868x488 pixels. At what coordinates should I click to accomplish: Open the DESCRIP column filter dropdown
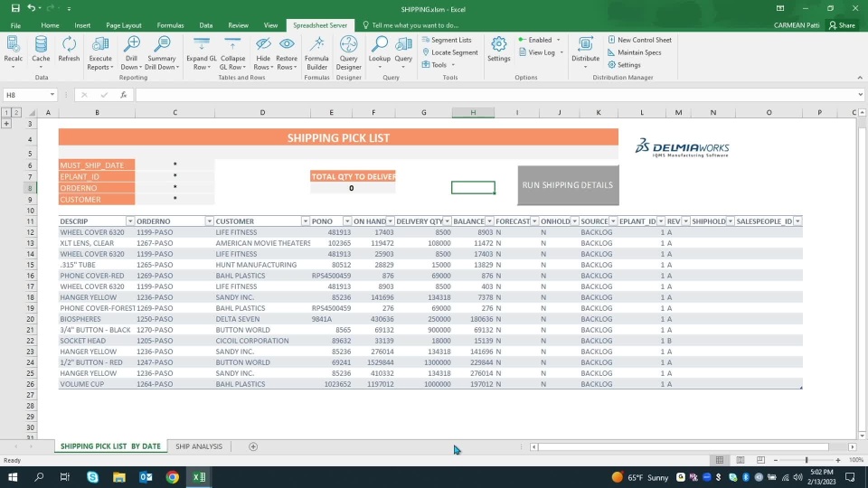tap(130, 221)
